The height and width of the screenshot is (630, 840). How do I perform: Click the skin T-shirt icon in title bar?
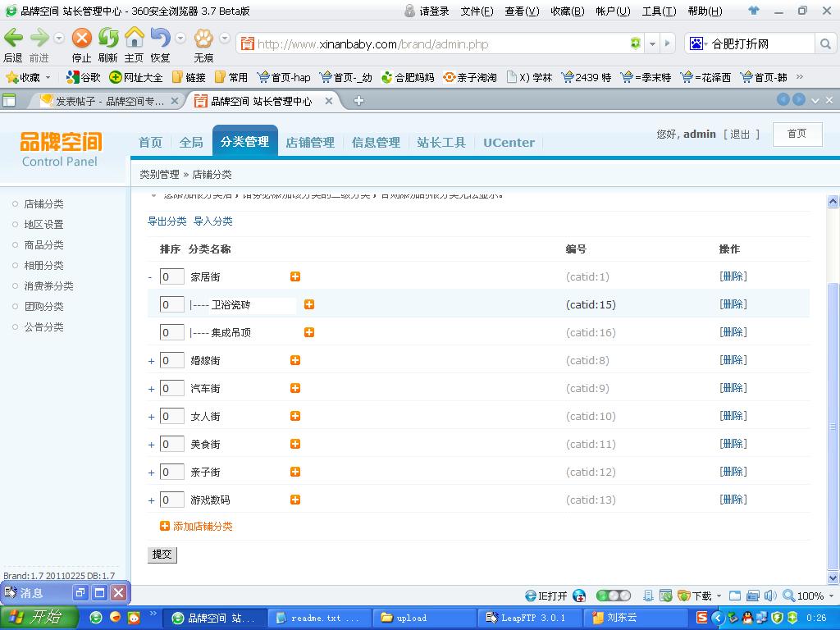[754, 10]
